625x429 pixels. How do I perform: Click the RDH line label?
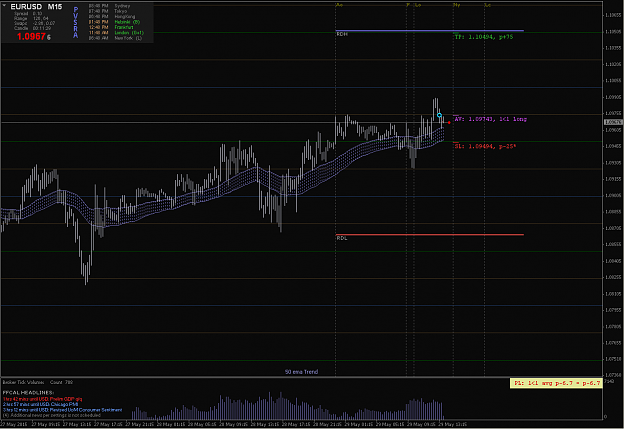point(342,34)
